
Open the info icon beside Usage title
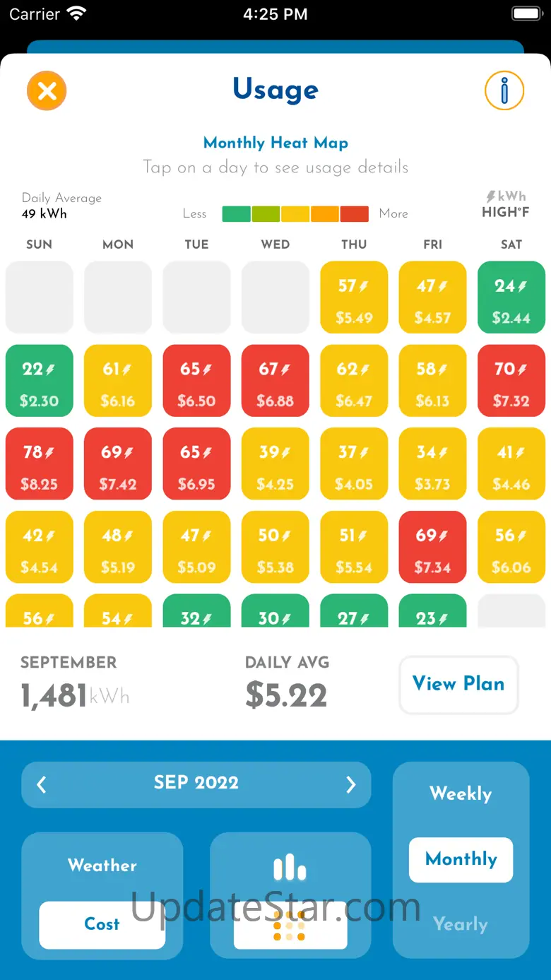(504, 91)
